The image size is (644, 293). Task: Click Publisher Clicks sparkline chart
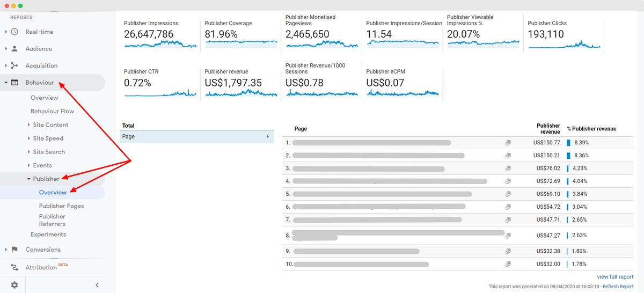tap(564, 44)
